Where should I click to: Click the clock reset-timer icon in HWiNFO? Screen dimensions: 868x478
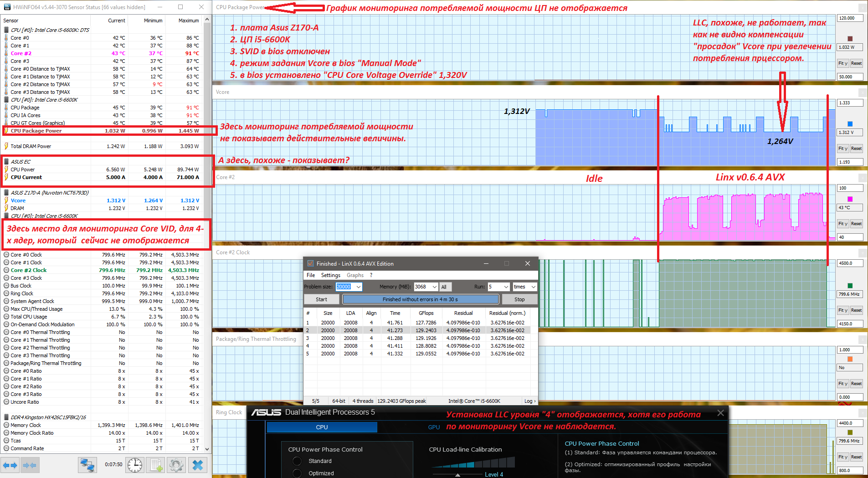(x=135, y=465)
